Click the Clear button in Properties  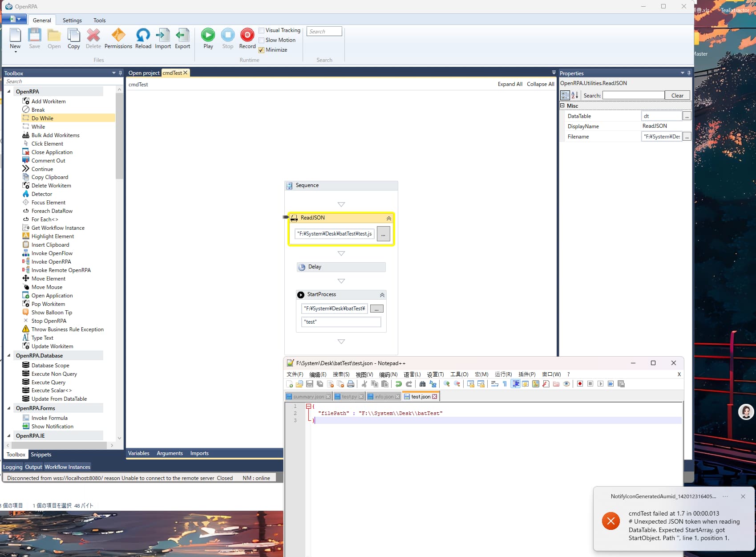click(677, 95)
